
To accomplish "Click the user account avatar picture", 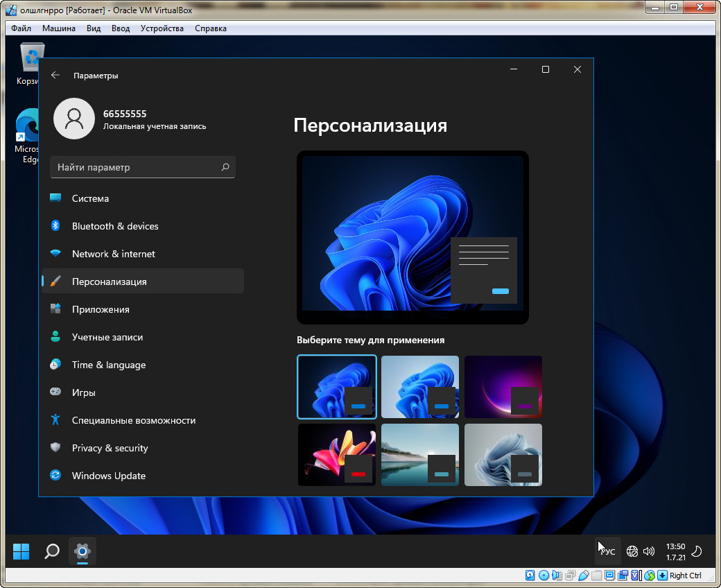I will click(x=73, y=119).
